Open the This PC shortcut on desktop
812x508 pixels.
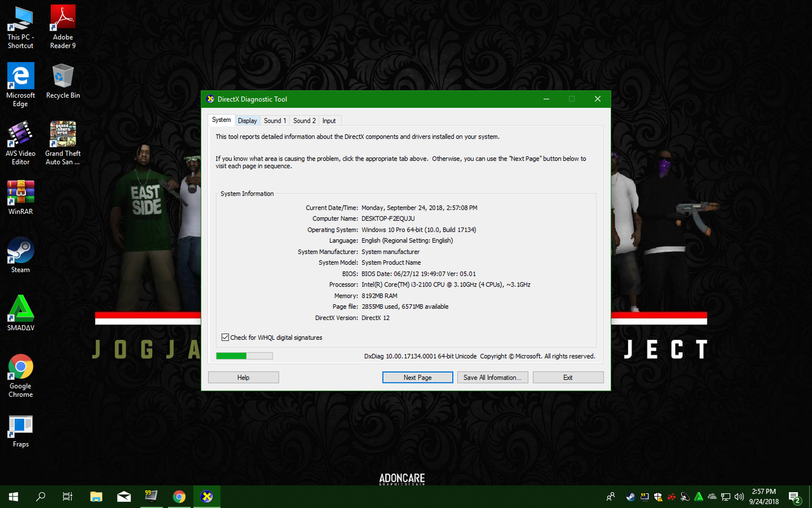point(20,27)
